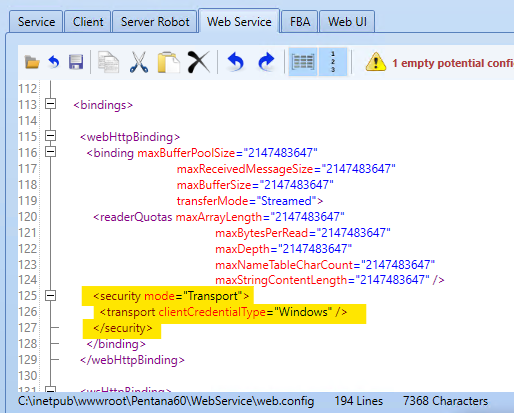This screenshot has width=514, height=413.
Task: Open the empty potential config warning message
Action: [x=453, y=63]
